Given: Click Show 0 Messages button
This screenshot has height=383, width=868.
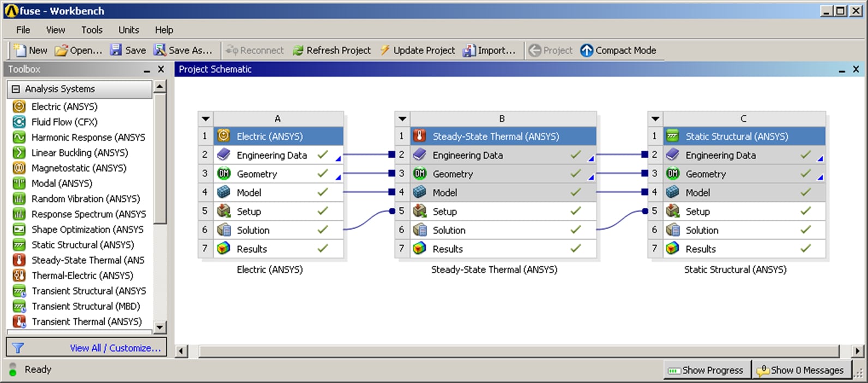Looking at the screenshot, I should 801,370.
